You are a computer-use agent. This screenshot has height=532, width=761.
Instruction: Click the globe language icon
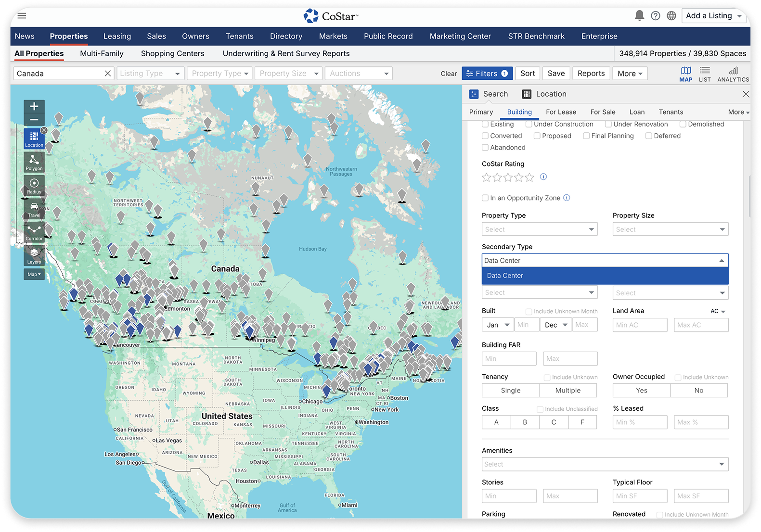(671, 16)
